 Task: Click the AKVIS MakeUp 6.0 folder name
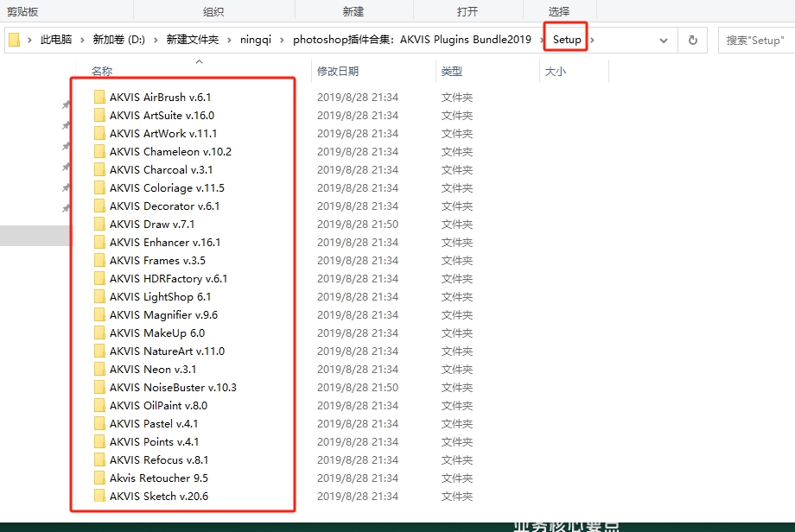point(157,332)
